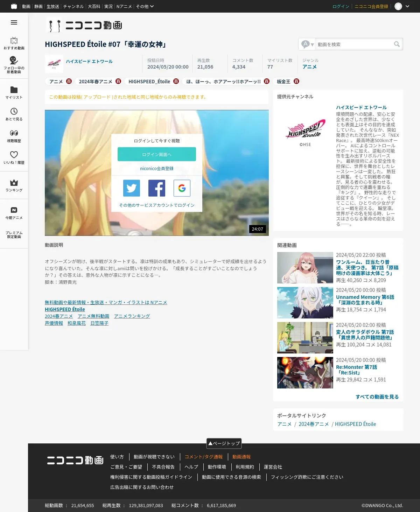Viewport: 420px width, 512px height.
Task: Open 不具合報告 footer link
Action: pyautogui.click(x=163, y=467)
